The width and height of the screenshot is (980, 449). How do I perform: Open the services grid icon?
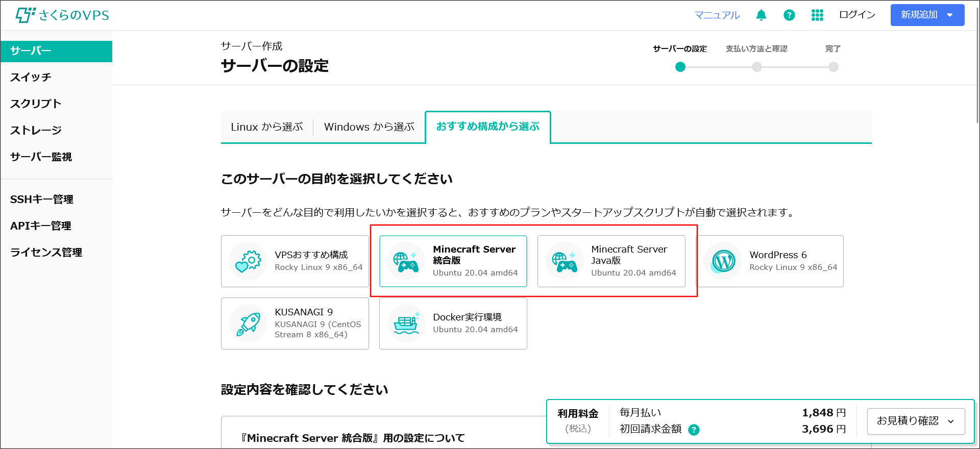817,15
